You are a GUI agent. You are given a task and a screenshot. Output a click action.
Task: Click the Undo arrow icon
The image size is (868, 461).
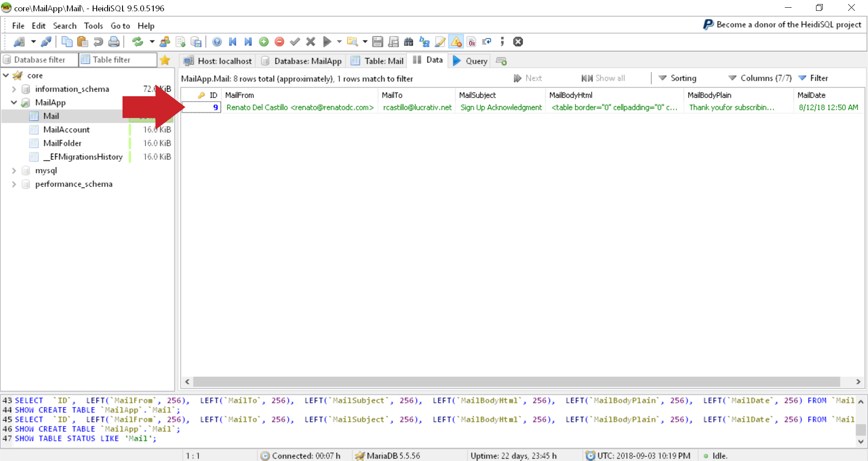(x=98, y=42)
